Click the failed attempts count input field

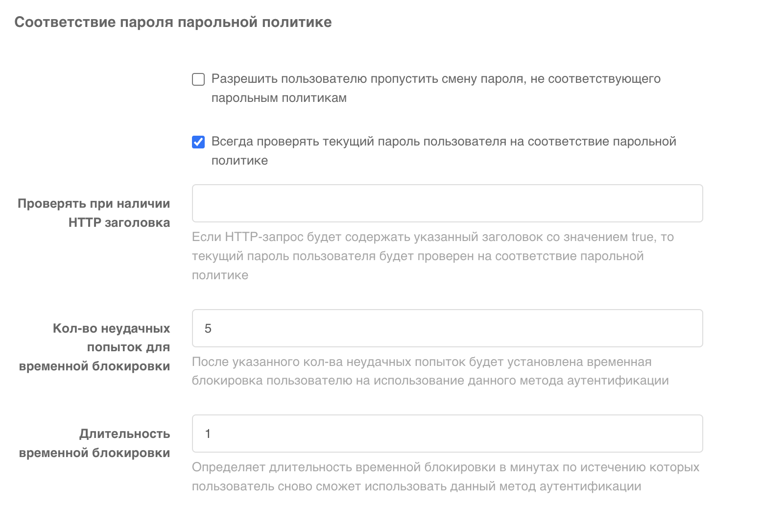[x=447, y=328]
